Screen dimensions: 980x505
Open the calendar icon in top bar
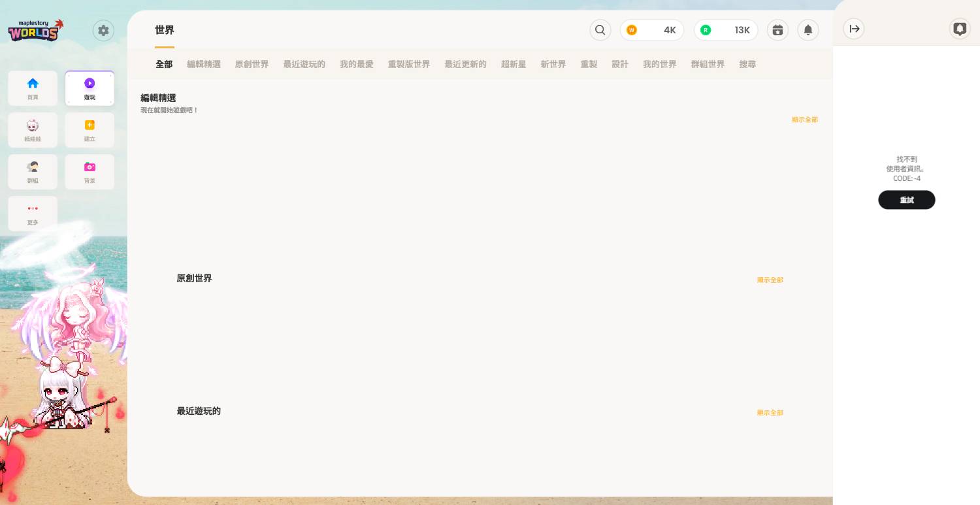(x=777, y=30)
